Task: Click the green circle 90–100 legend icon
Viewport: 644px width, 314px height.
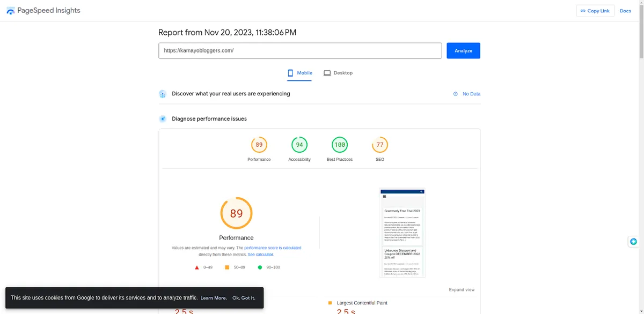Action: pyautogui.click(x=260, y=267)
